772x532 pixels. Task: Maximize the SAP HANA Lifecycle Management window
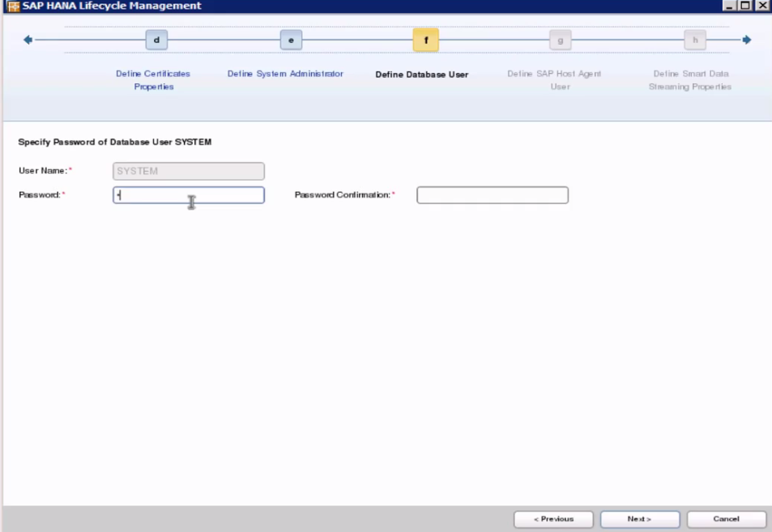pos(745,6)
